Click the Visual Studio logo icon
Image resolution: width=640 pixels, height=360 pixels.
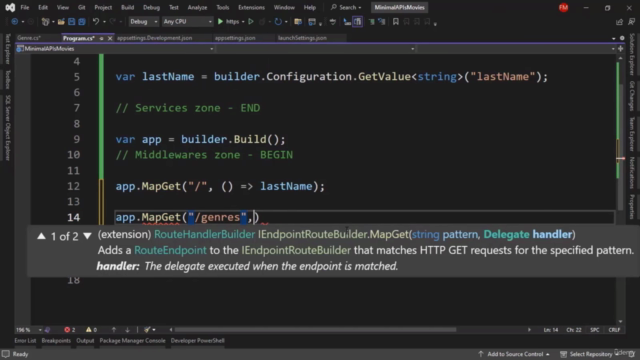click(10, 7)
